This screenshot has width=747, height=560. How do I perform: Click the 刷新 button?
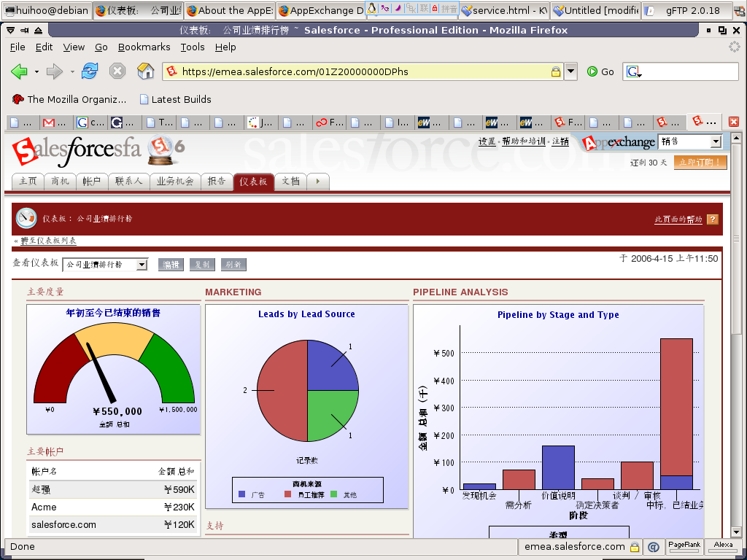pyautogui.click(x=233, y=264)
